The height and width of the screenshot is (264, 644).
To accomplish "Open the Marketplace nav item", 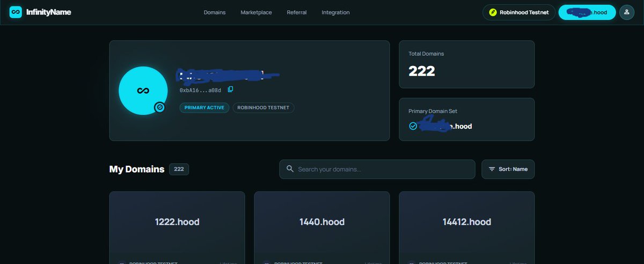I will [x=256, y=12].
